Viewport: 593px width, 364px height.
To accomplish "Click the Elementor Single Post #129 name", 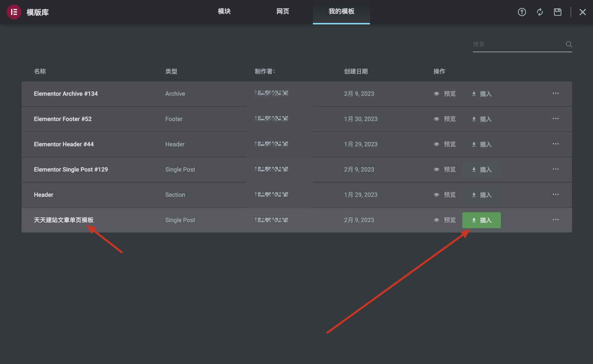I will tap(71, 169).
